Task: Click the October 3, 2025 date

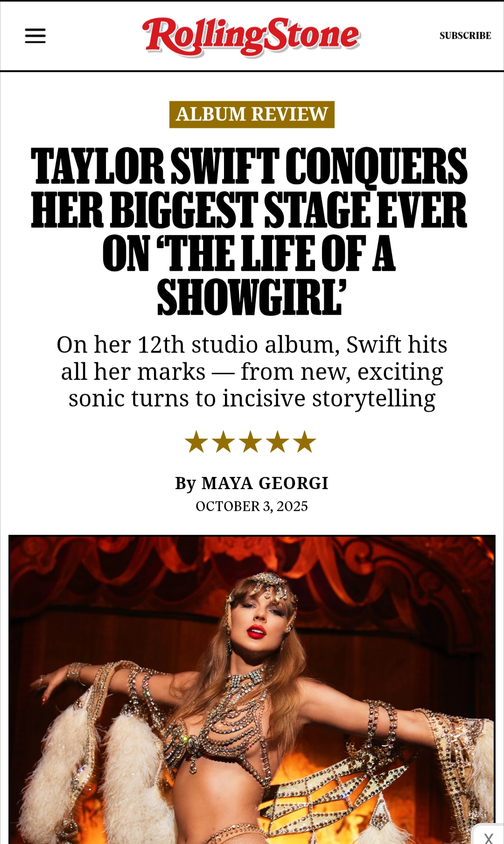Action: tap(252, 506)
